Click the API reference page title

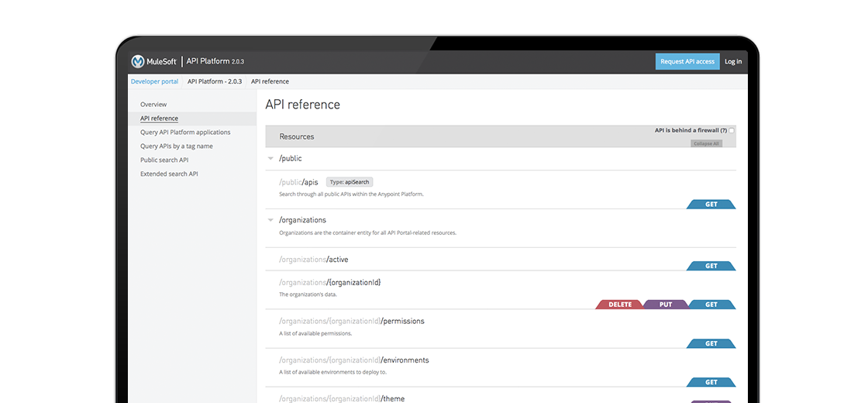(x=303, y=105)
